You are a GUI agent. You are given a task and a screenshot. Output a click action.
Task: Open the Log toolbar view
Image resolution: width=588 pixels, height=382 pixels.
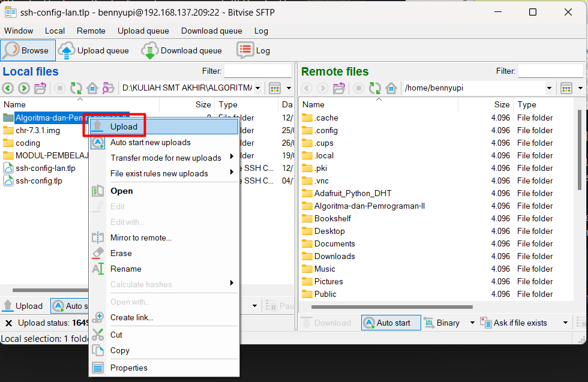[253, 50]
